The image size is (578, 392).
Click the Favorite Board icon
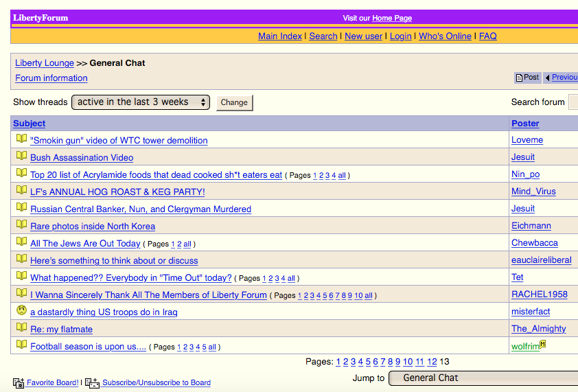(19, 383)
